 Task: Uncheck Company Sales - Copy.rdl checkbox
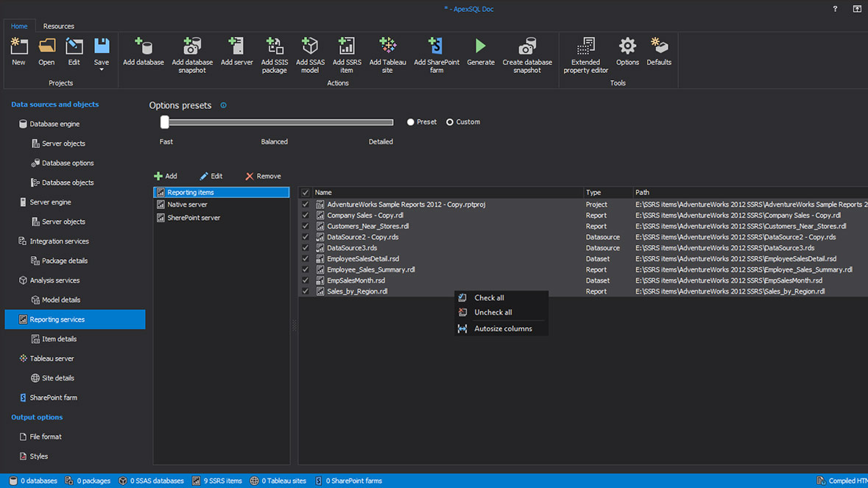point(305,215)
